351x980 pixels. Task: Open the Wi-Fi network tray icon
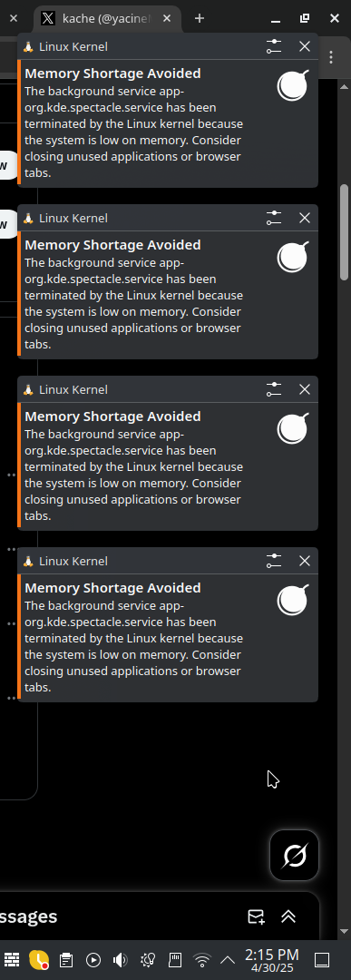click(x=201, y=959)
